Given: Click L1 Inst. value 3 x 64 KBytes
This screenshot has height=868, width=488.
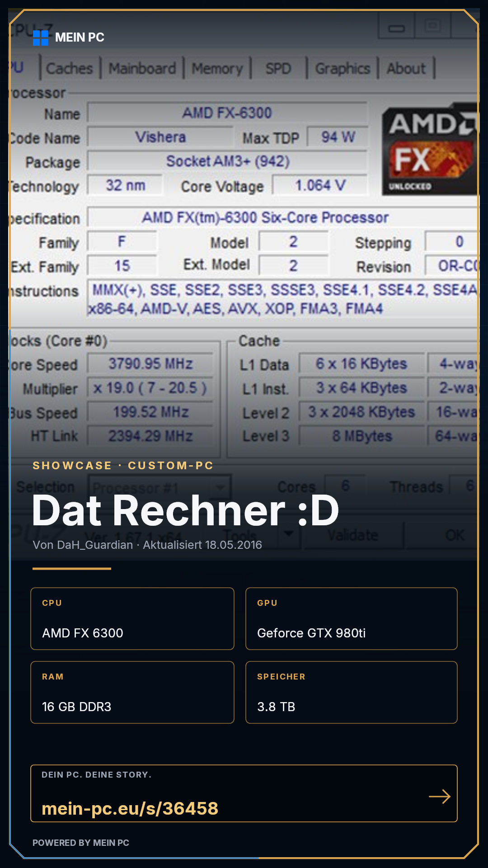Looking at the screenshot, I should tap(361, 388).
